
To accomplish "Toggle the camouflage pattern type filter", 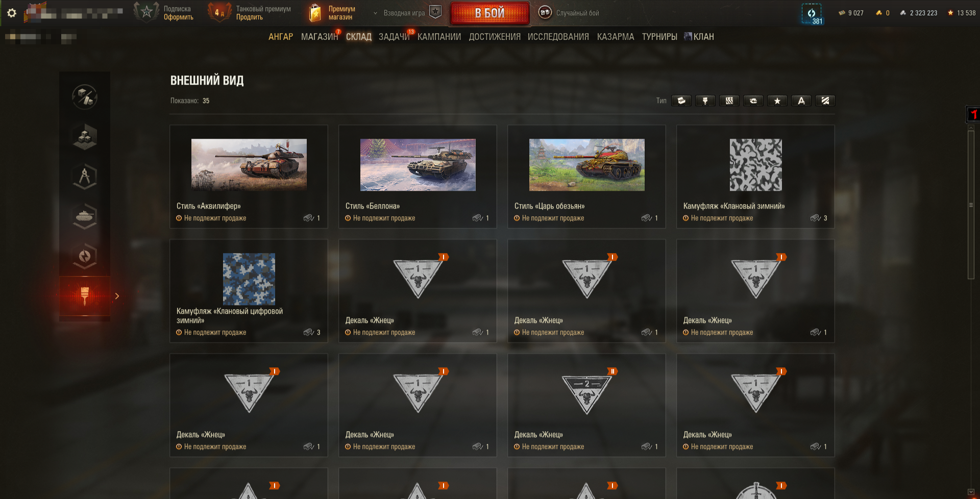I will click(x=729, y=101).
